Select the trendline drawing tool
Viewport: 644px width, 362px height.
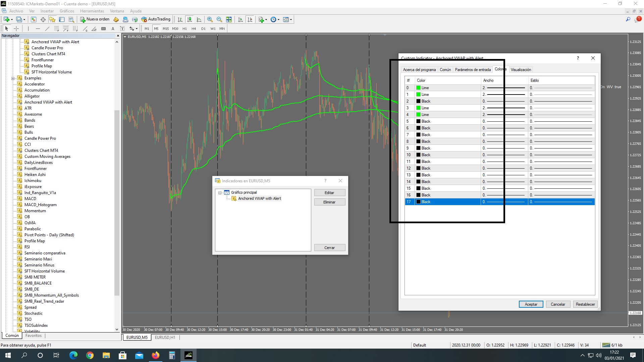point(47,29)
